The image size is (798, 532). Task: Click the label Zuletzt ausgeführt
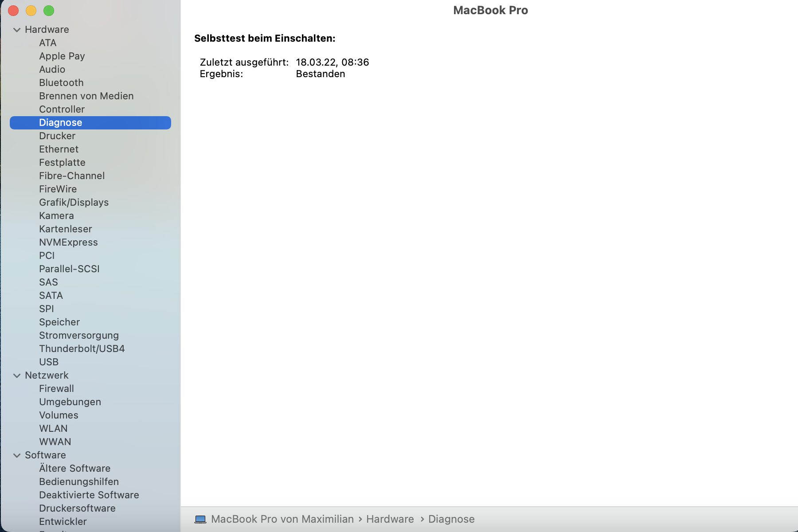click(x=244, y=63)
